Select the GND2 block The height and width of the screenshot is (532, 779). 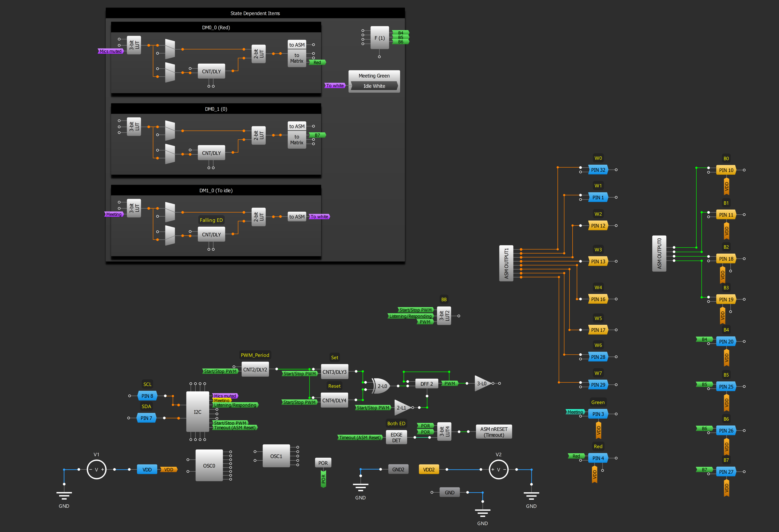[398, 469]
